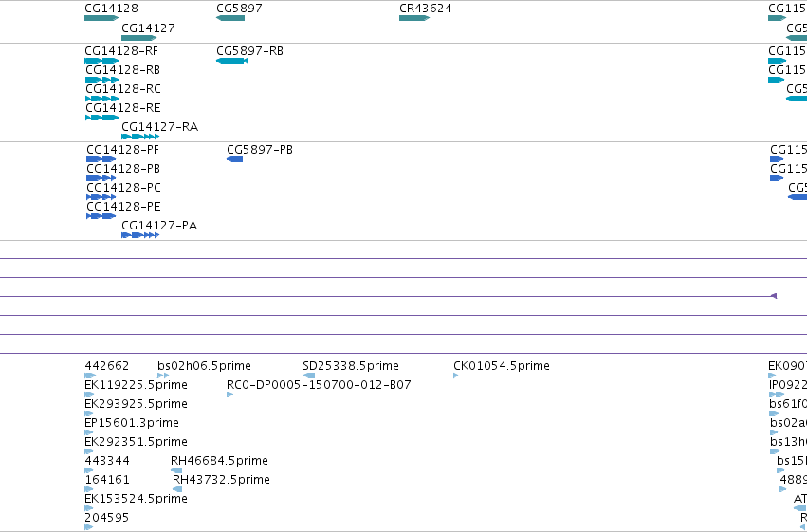Screen dimensions: 807x532
Task: Select the CR43624 gene arrow
Action: point(414,18)
